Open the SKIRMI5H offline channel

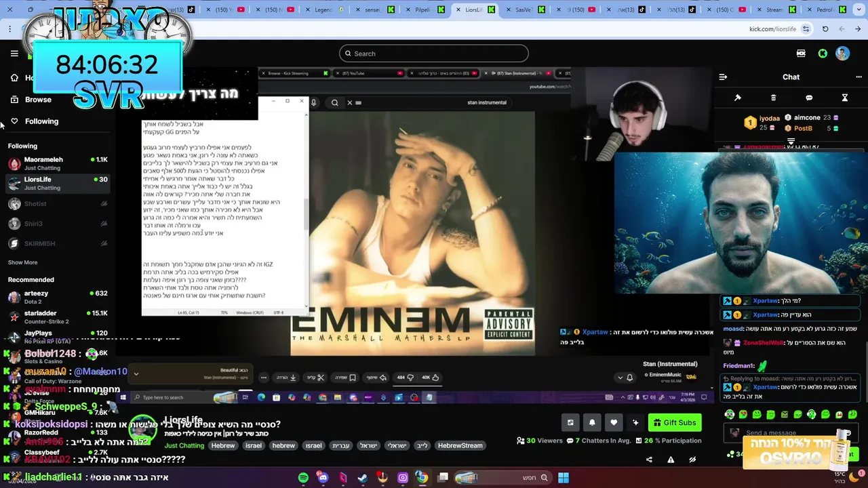point(58,243)
